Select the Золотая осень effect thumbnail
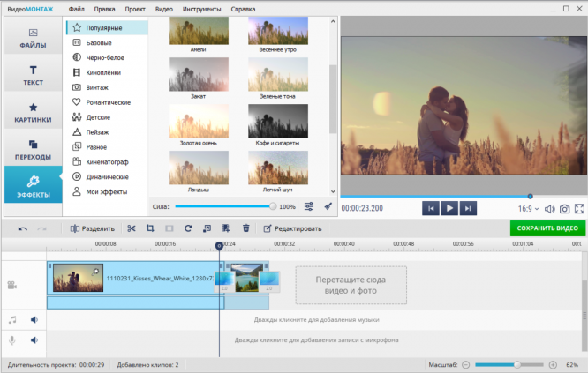The image size is (588, 373). [x=198, y=122]
